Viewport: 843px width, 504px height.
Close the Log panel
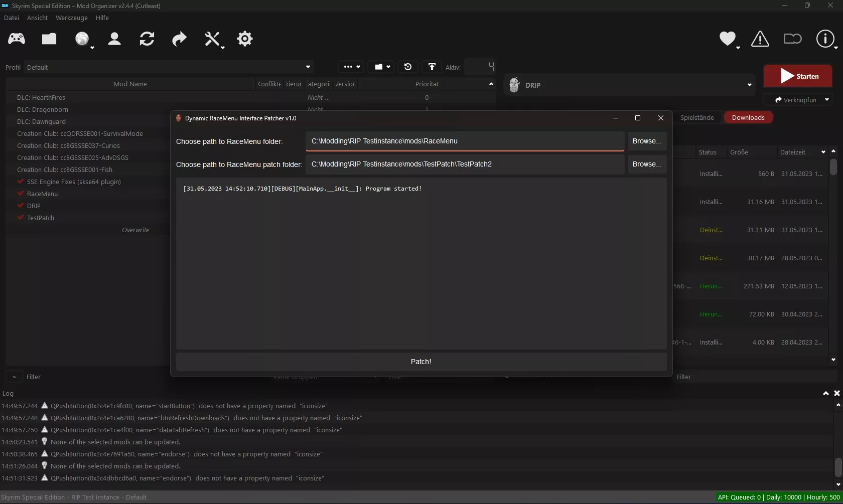tap(837, 393)
